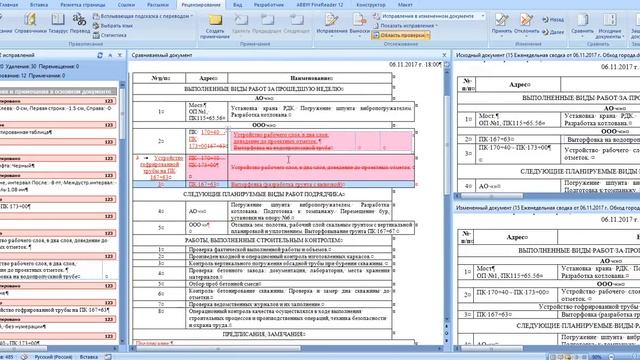Open word count Статистика
This screenshot has height=360, width=640.
click(x=109, y=35)
